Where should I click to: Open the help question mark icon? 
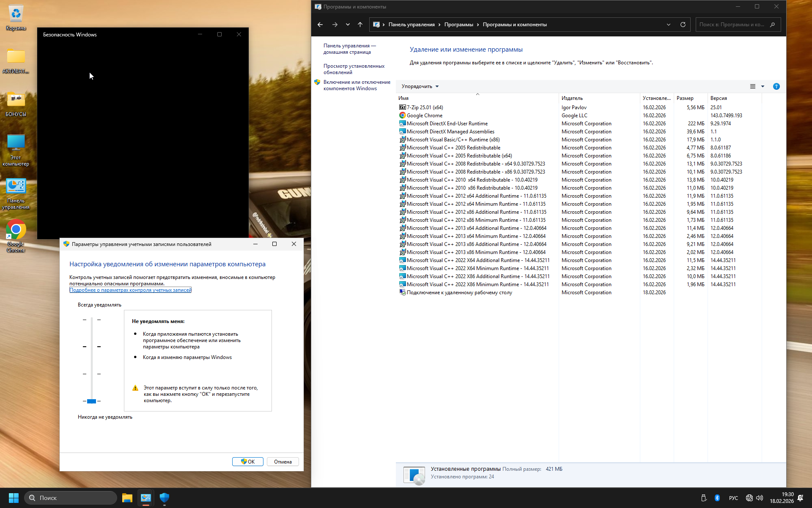[x=776, y=86]
